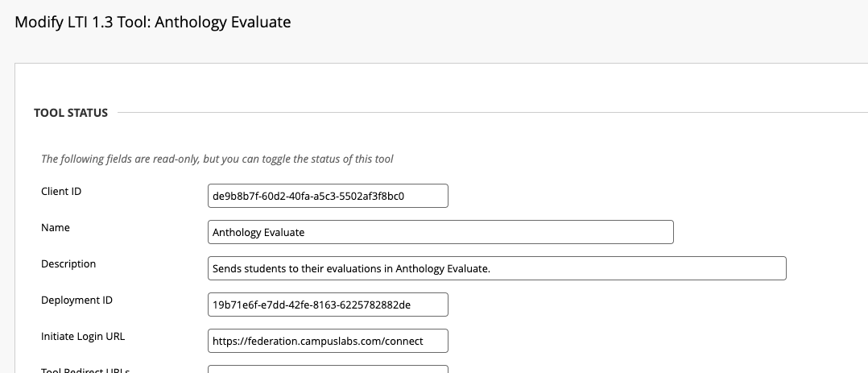868x373 pixels.
Task: Click the read-only fields italic note
Action: click(217, 159)
